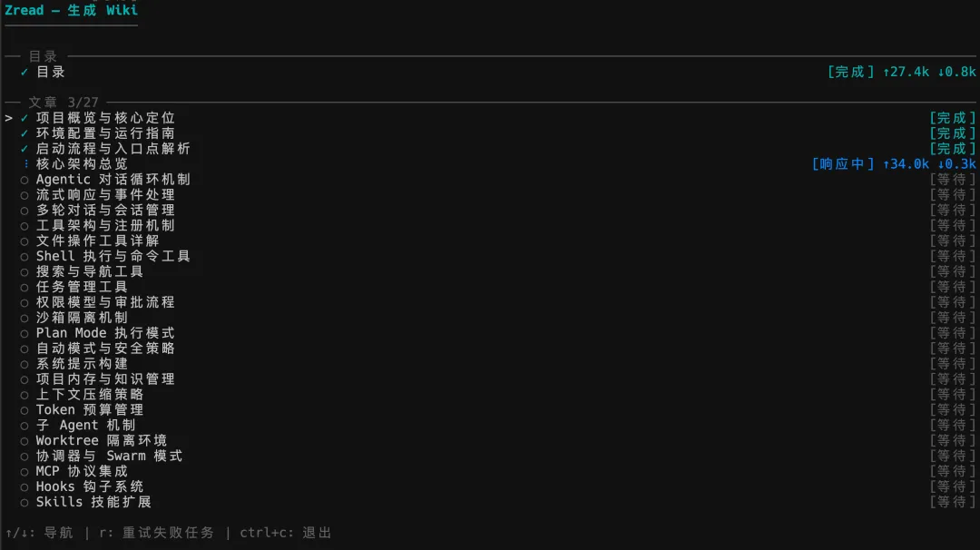Click the pending circle beside MCP 协议集成
Screen dimensions: 980x550
24,472
